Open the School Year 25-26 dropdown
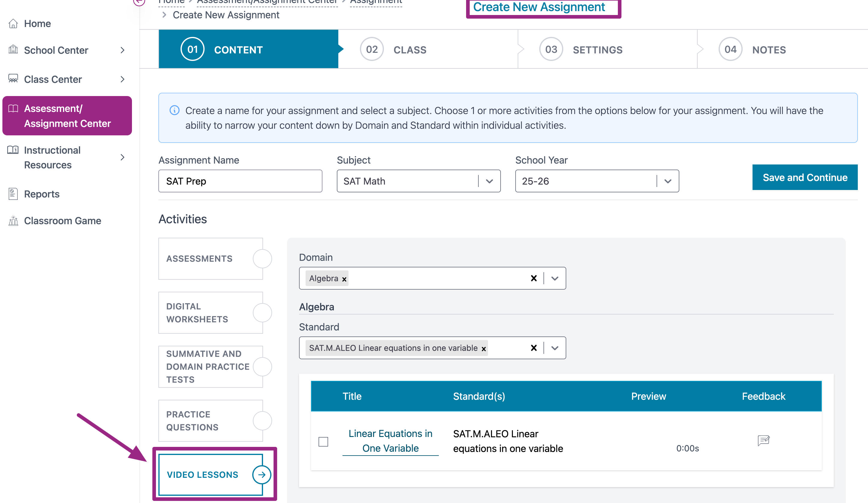This screenshot has height=503, width=868. (668, 181)
